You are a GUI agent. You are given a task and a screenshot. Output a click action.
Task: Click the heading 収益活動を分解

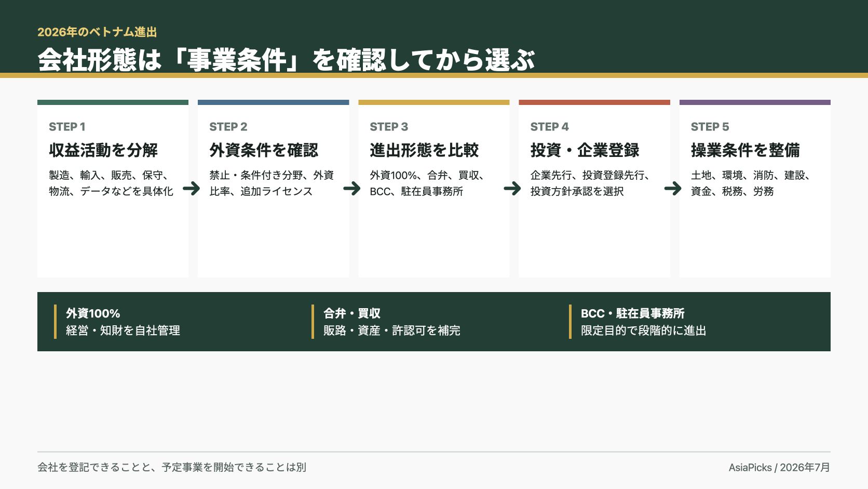click(x=103, y=150)
